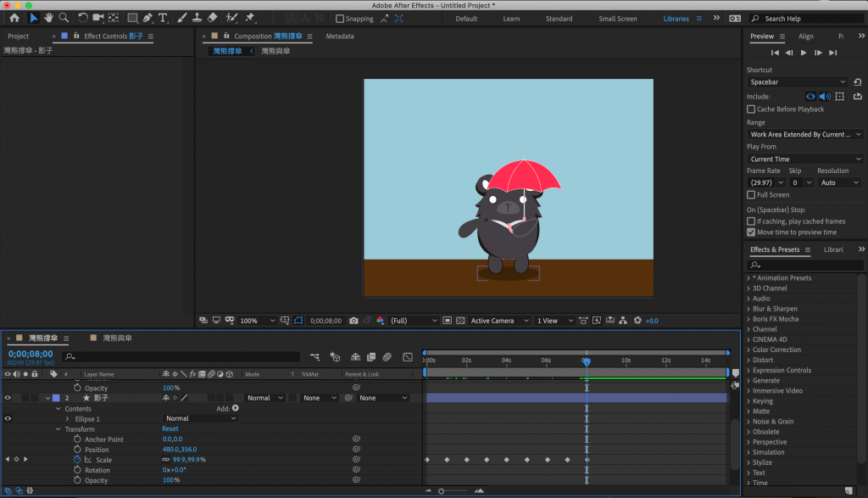868x498 pixels.
Task: Click the snapshot camera icon
Action: [353, 321]
